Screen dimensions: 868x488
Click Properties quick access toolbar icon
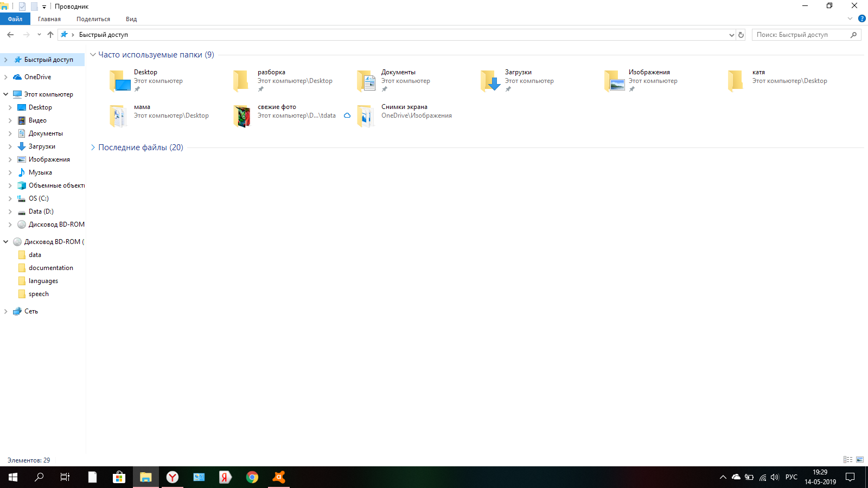tap(22, 7)
